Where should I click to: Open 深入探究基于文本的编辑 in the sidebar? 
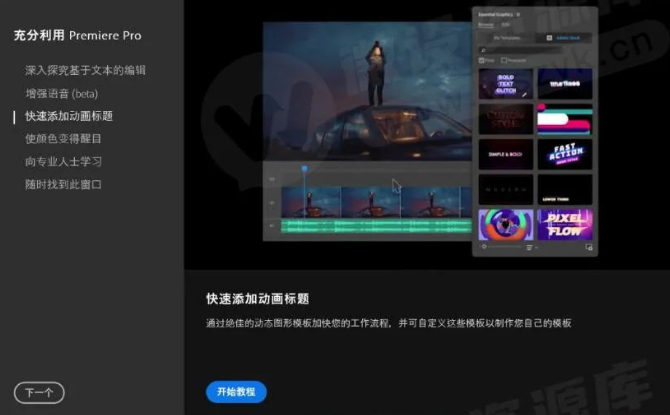coord(85,70)
